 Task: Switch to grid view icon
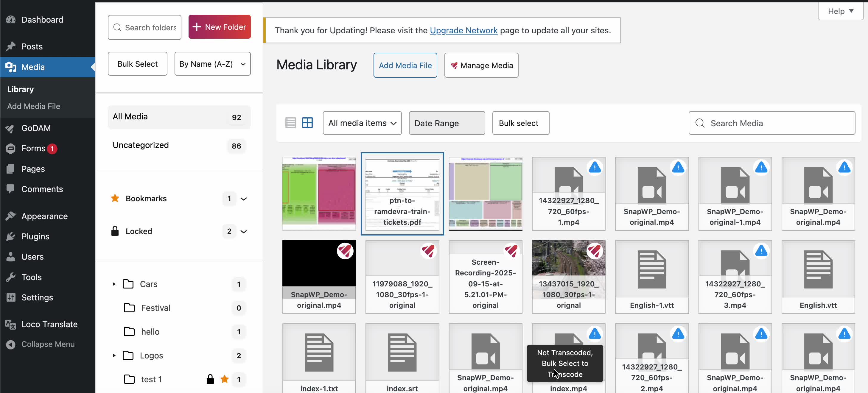(x=307, y=123)
